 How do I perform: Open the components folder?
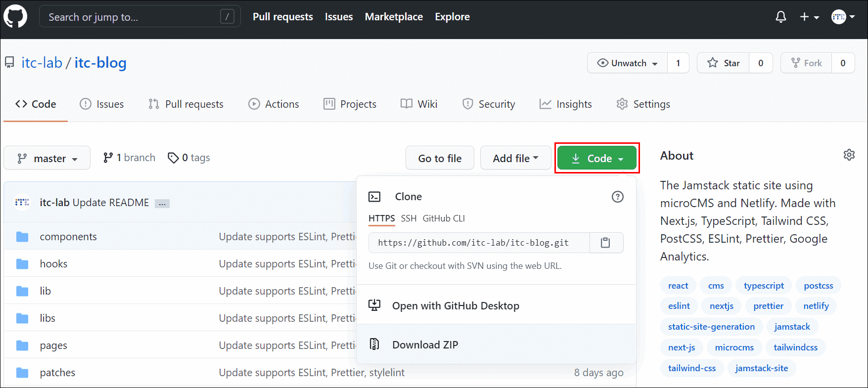68,237
